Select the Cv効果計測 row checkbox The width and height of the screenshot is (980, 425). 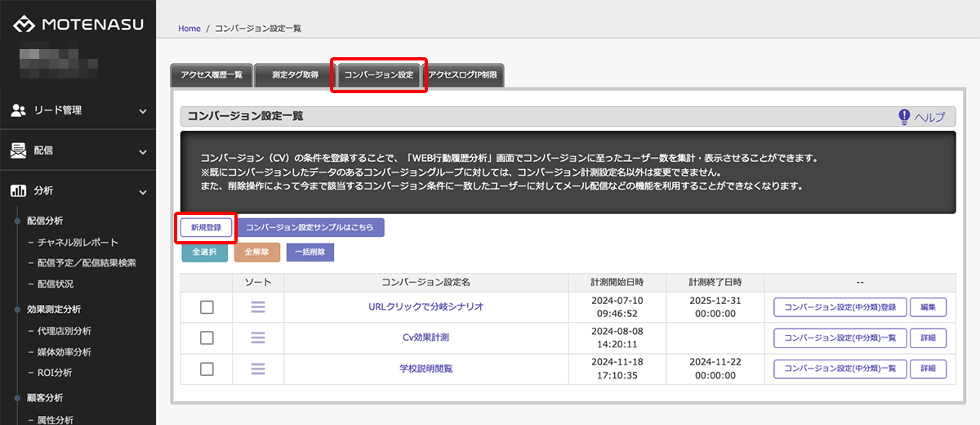[x=207, y=338]
